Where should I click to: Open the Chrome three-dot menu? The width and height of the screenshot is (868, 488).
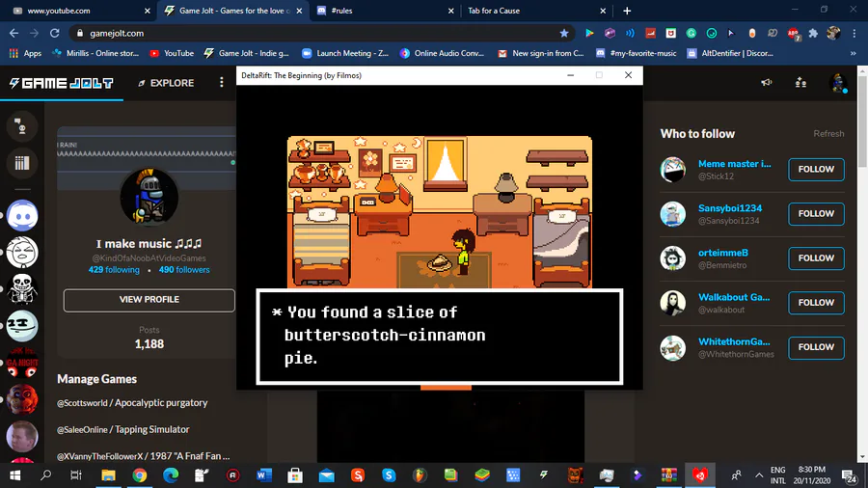tap(854, 33)
